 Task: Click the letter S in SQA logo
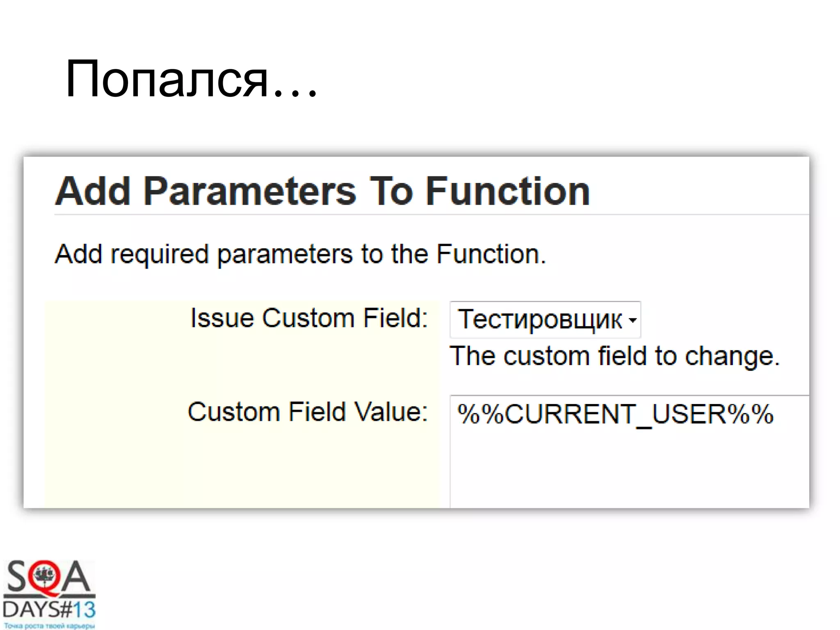click(17, 577)
